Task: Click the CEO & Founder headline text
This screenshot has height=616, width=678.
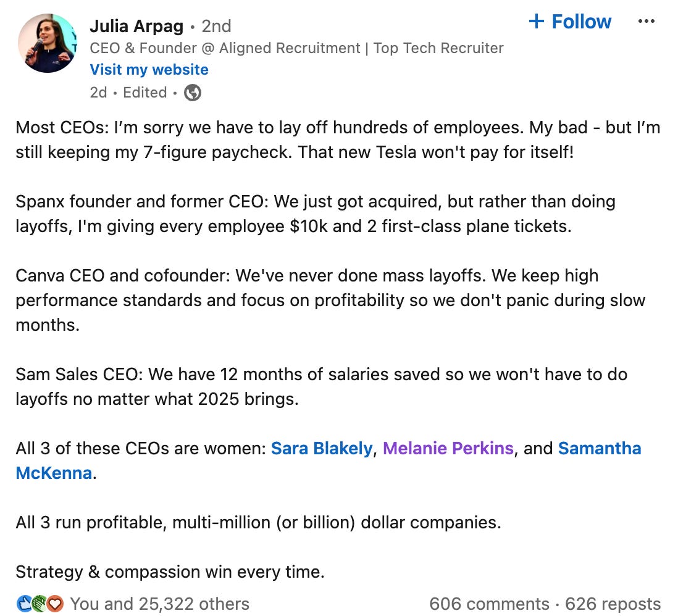Action: point(296,48)
